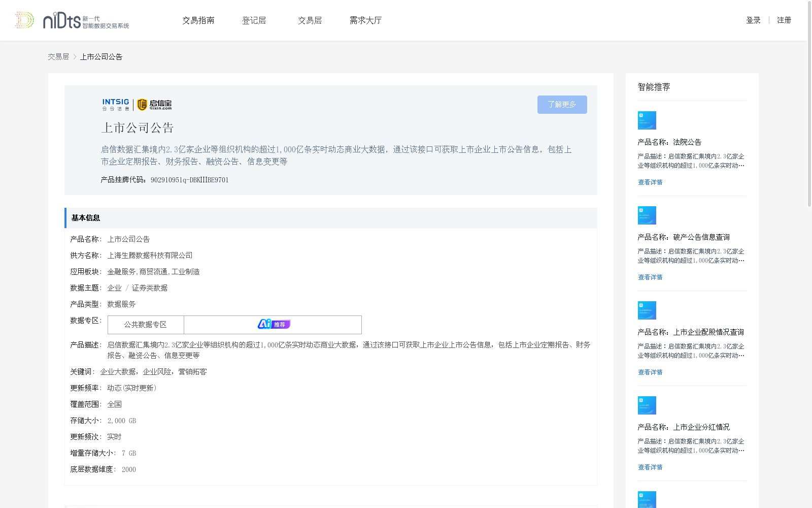812x508 pixels.
Task: View 查看详情 for 上市企业配股情况查询
Action: (650, 372)
